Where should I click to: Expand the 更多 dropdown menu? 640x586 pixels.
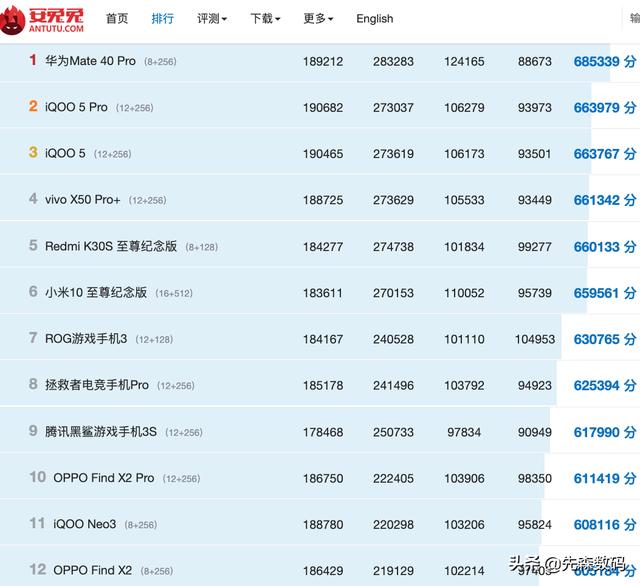tap(318, 19)
